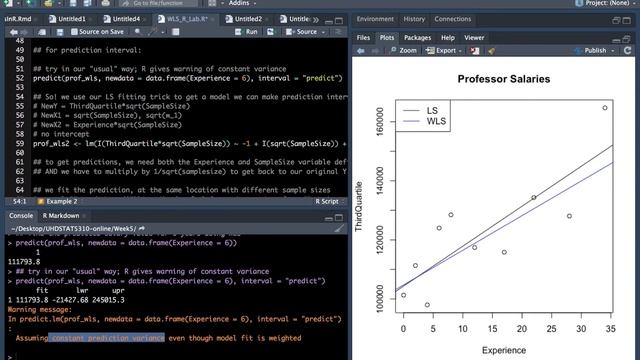The height and width of the screenshot is (360, 640).
Task: Minimize the source editor pane
Action: coord(329,21)
